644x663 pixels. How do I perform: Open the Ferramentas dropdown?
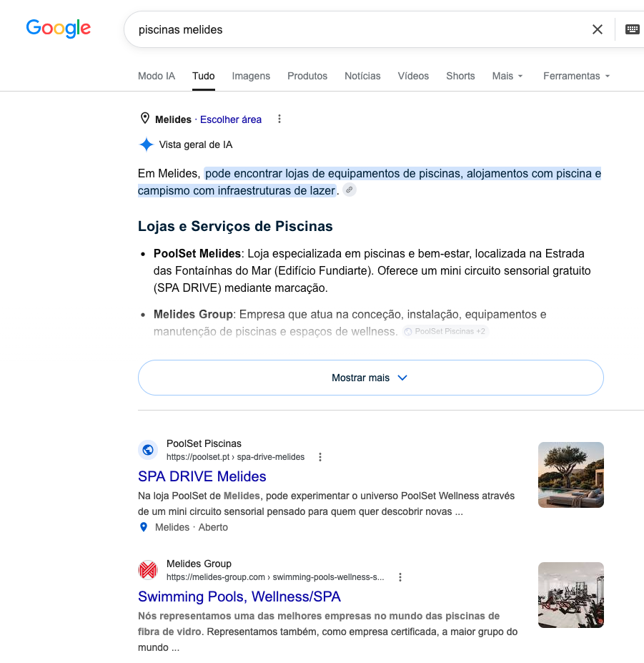pyautogui.click(x=577, y=76)
